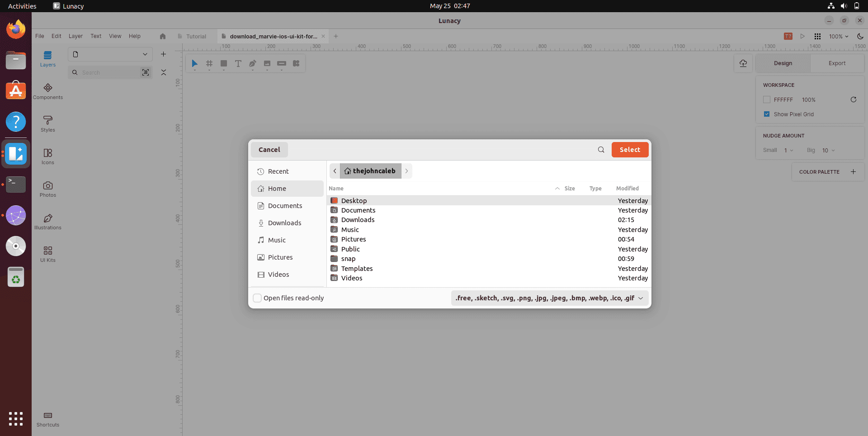Select the Pen tool

tap(253, 63)
